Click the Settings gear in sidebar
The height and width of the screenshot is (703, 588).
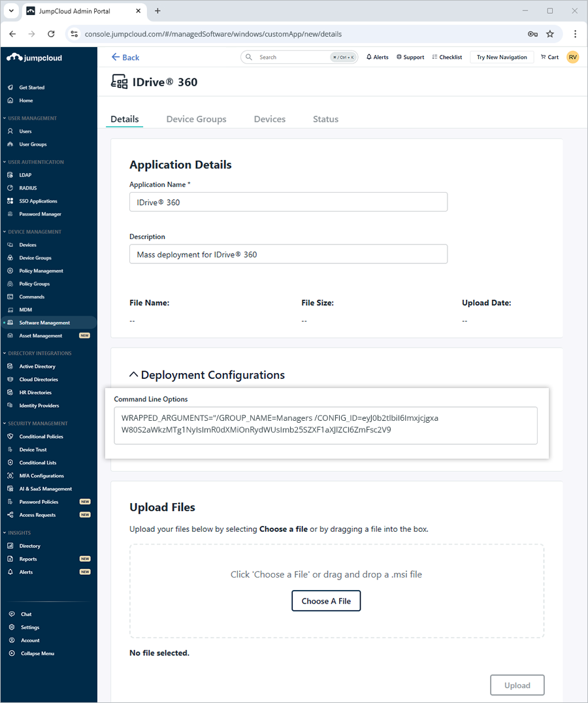(x=12, y=627)
